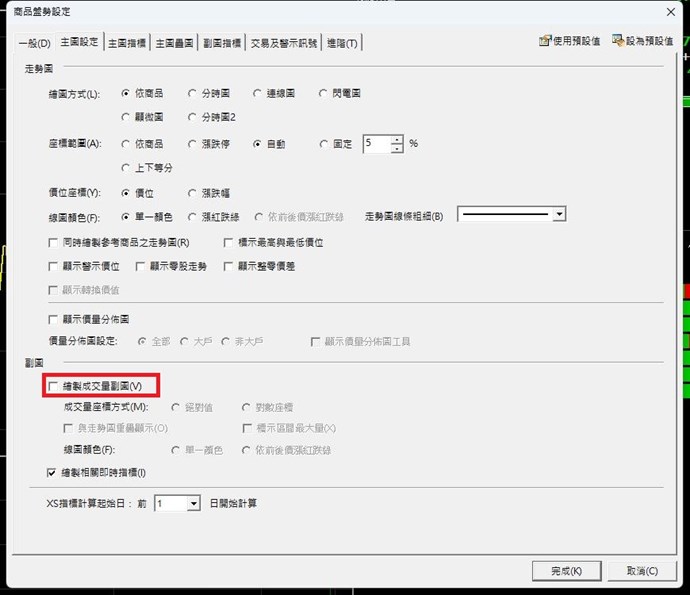Select 閃電圖 drawing mode
This screenshot has height=595, width=690.
click(x=323, y=93)
